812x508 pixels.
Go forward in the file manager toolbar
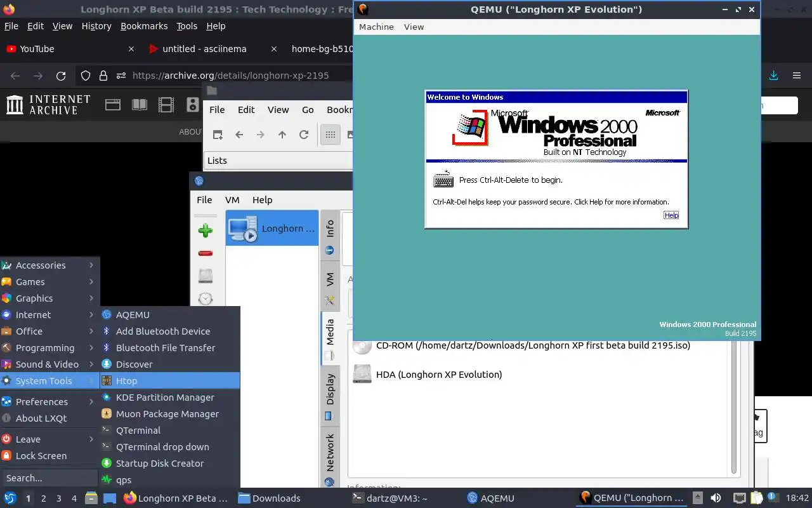pyautogui.click(x=261, y=135)
